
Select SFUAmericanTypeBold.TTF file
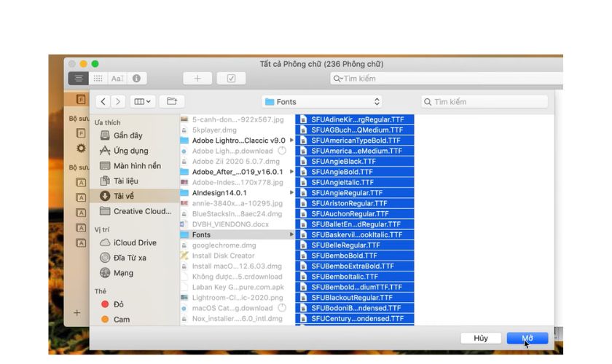tap(355, 141)
